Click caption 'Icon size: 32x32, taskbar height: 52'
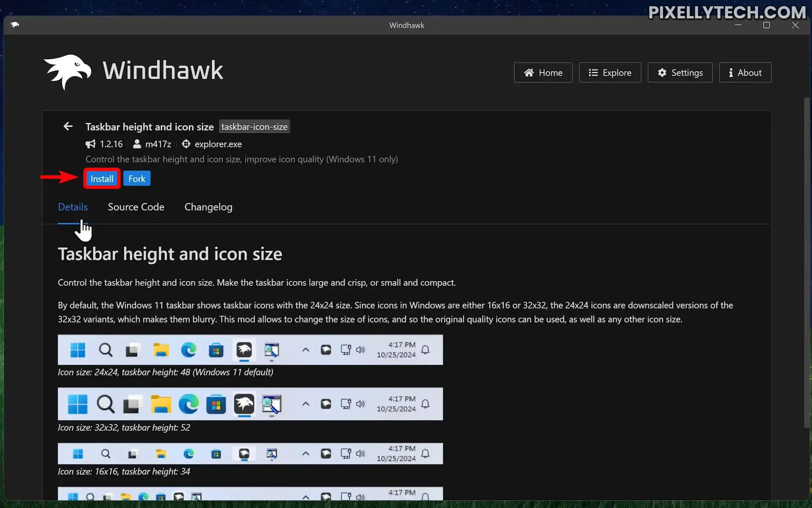Viewport: 812px width, 508px height. click(x=124, y=428)
